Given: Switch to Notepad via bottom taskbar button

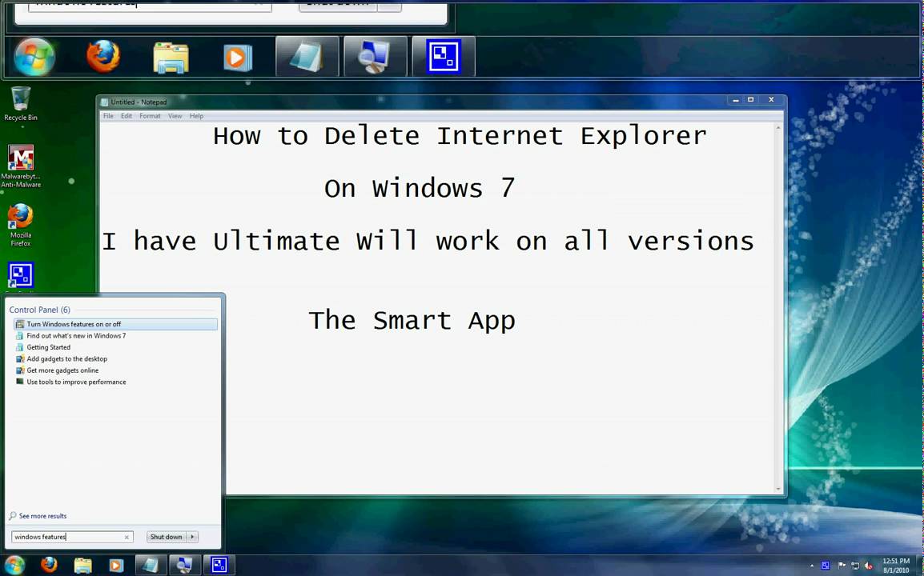Looking at the screenshot, I should click(x=151, y=566).
